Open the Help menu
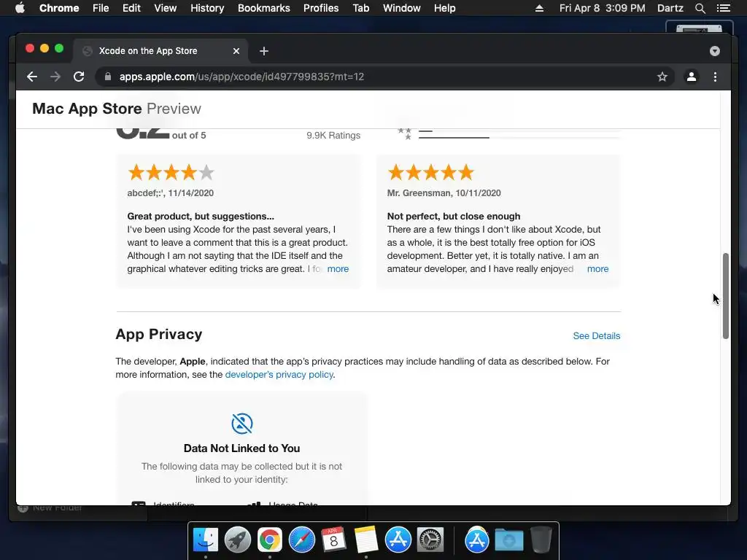The height and width of the screenshot is (560, 747). (444, 8)
